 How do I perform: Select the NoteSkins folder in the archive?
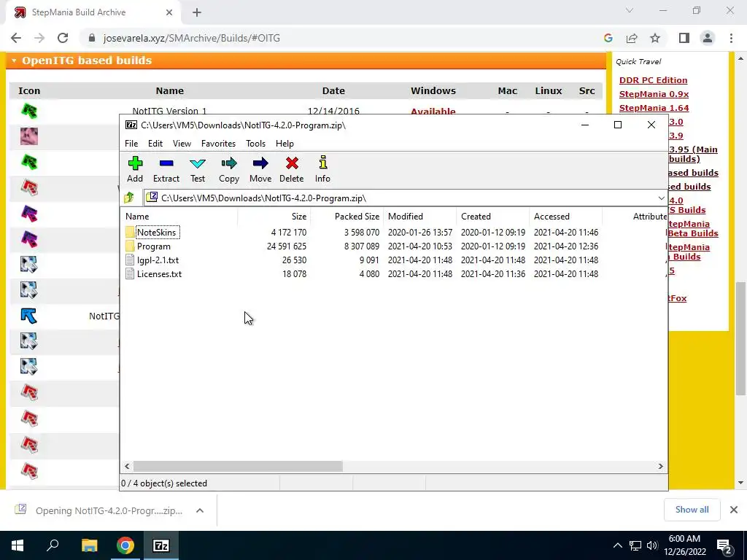(156, 233)
